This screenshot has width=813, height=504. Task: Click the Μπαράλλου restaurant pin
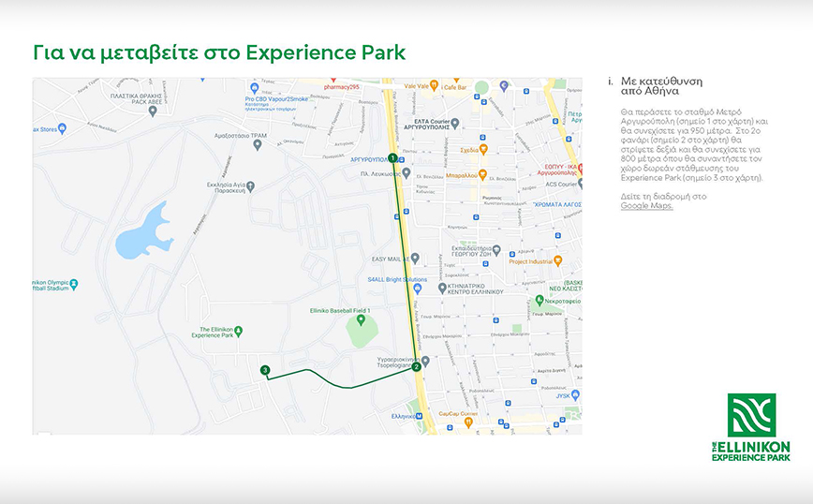pos(482,174)
